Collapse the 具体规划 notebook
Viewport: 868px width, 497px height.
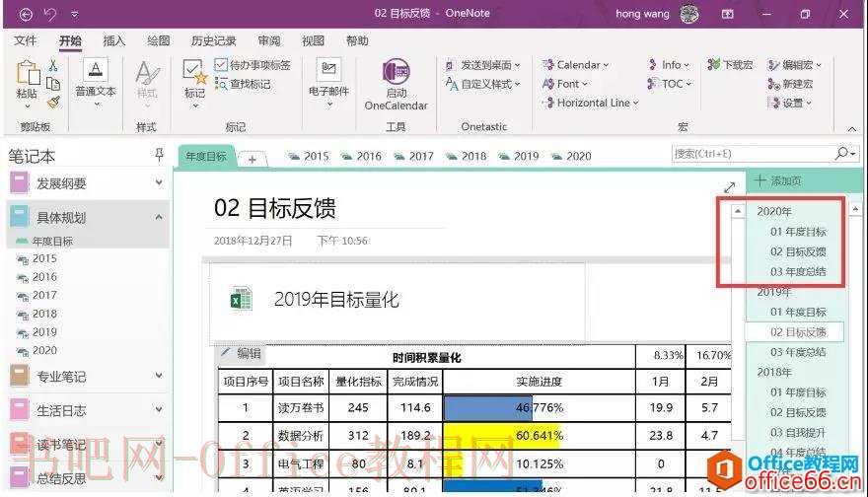pos(159,217)
